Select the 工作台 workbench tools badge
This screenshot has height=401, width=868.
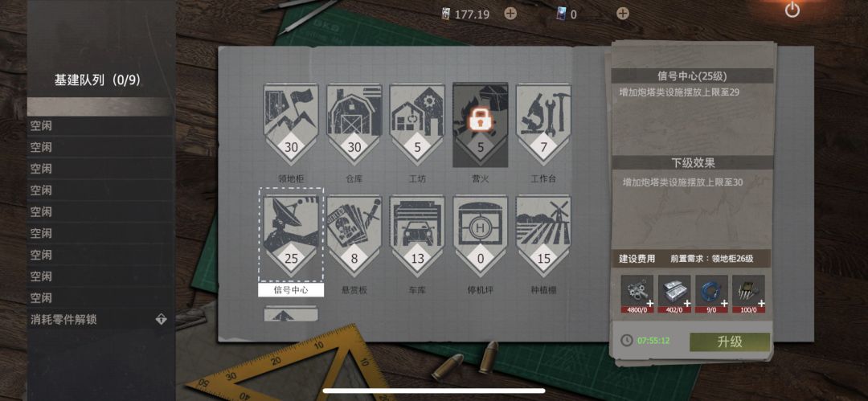(x=543, y=125)
